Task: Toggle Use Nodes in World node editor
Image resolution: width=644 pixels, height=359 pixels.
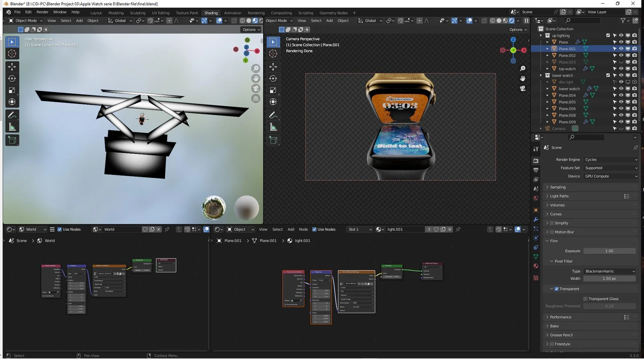Action: (60, 229)
